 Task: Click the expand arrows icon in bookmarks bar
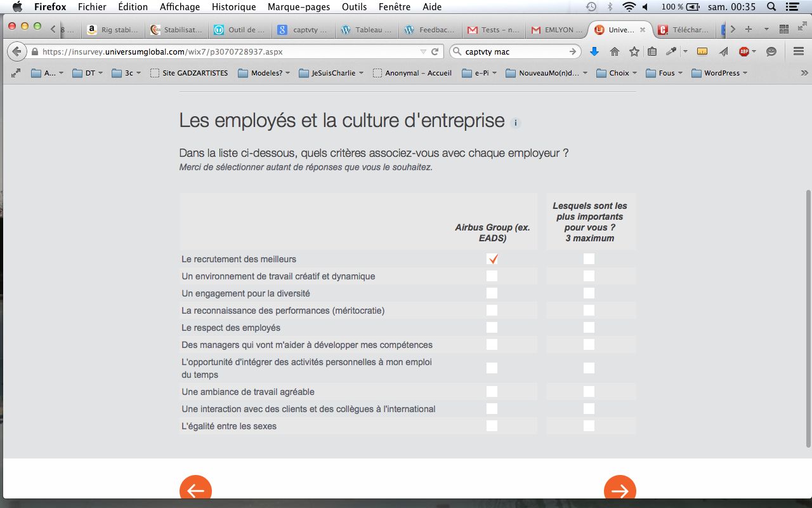(16, 73)
